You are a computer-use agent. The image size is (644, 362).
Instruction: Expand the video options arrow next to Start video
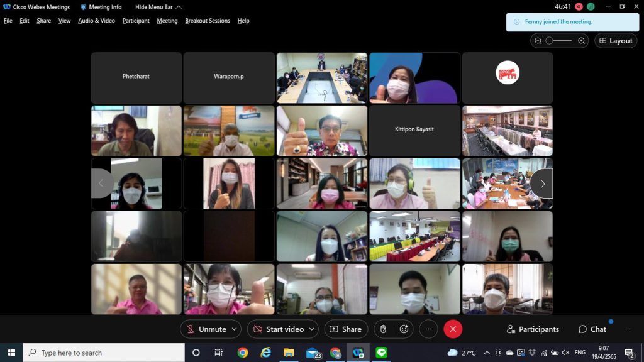point(313,329)
